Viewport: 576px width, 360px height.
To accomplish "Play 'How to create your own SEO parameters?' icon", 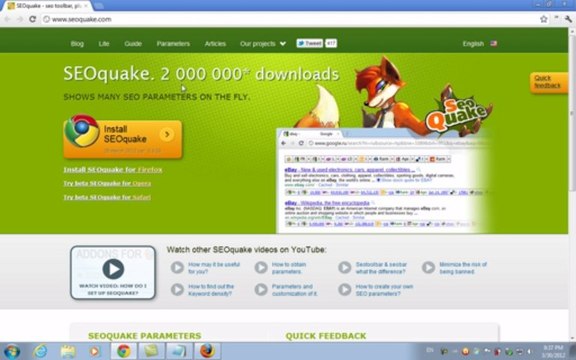I will pos(345,289).
